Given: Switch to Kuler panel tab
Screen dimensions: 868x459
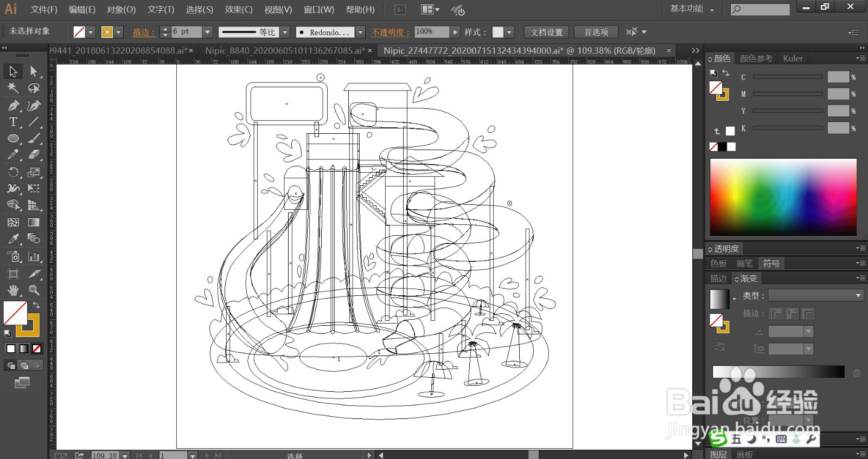Looking at the screenshot, I should (793, 59).
